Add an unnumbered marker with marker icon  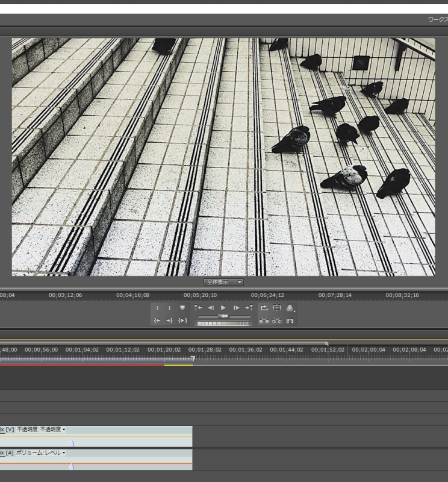182,308
